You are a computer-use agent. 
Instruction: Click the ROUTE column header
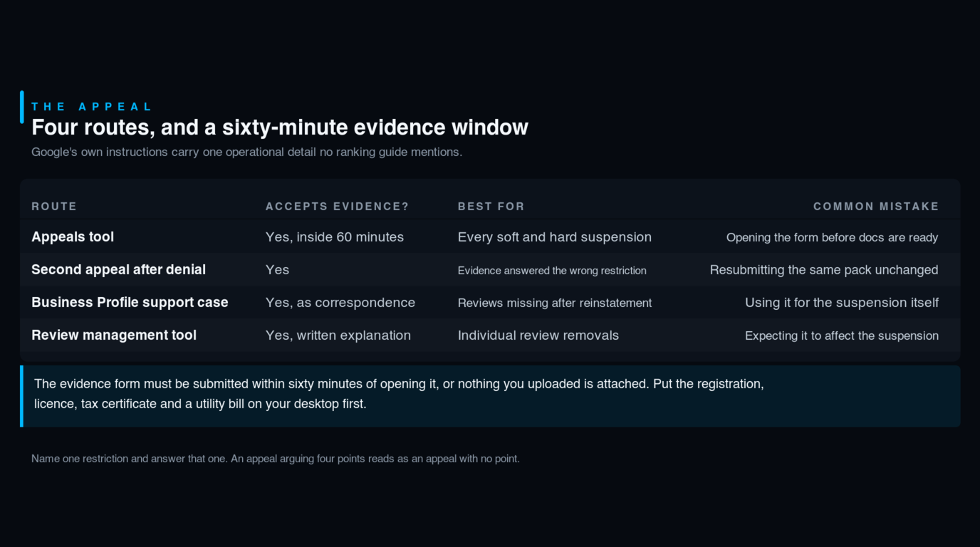(54, 207)
